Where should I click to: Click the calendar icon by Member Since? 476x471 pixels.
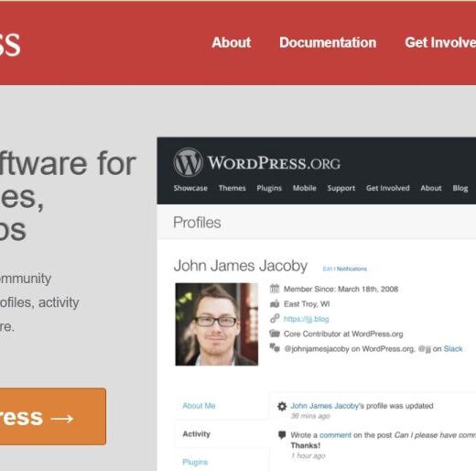coord(275,289)
